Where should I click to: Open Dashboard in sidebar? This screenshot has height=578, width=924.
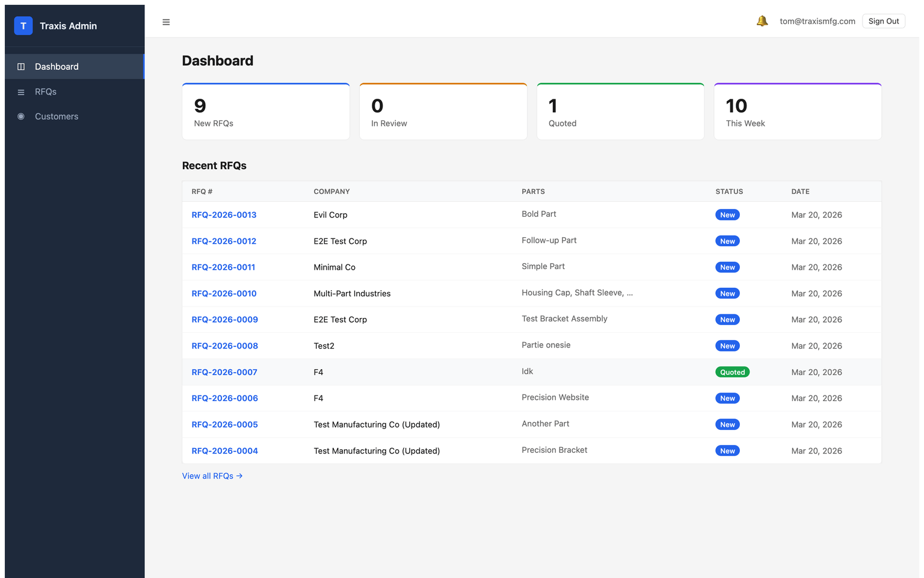coord(75,67)
